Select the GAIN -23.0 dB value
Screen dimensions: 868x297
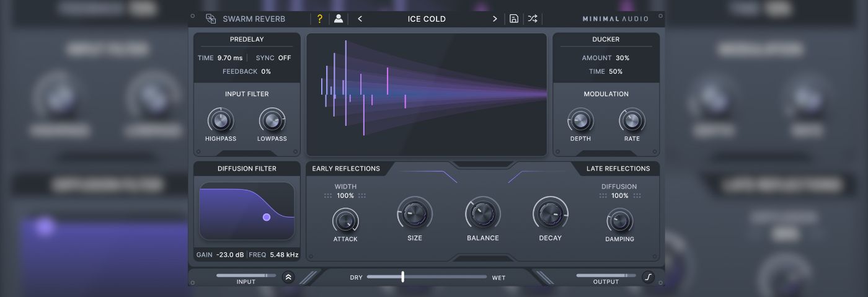coord(229,255)
